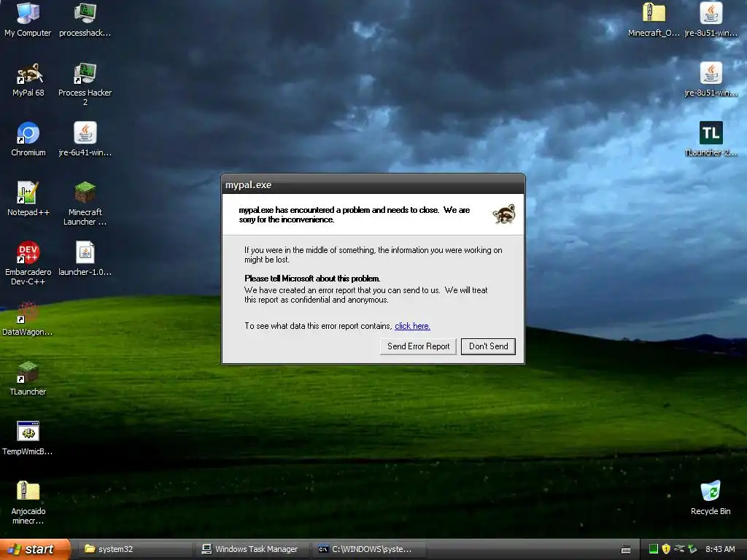
Task: Select the MyPal 68 shortcut
Action: click(28, 80)
